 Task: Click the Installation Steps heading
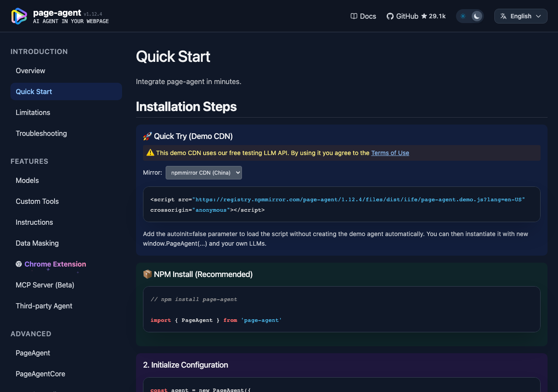[186, 107]
